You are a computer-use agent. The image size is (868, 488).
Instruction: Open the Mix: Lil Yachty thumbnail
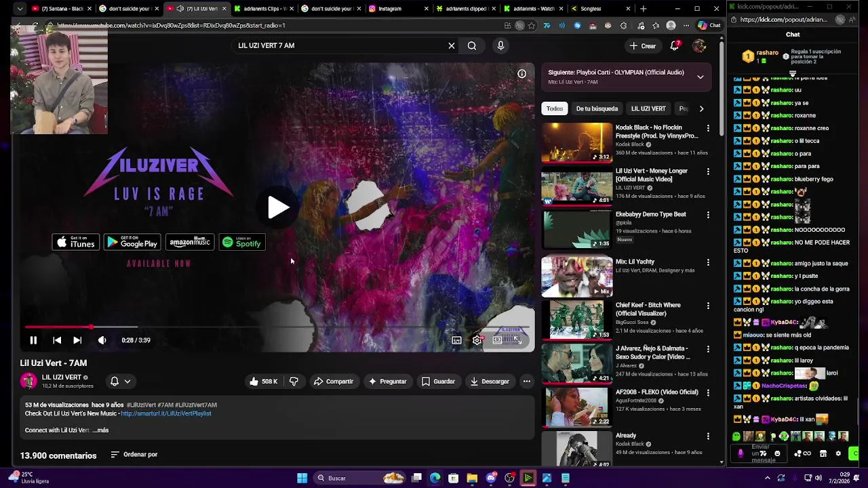click(x=577, y=277)
